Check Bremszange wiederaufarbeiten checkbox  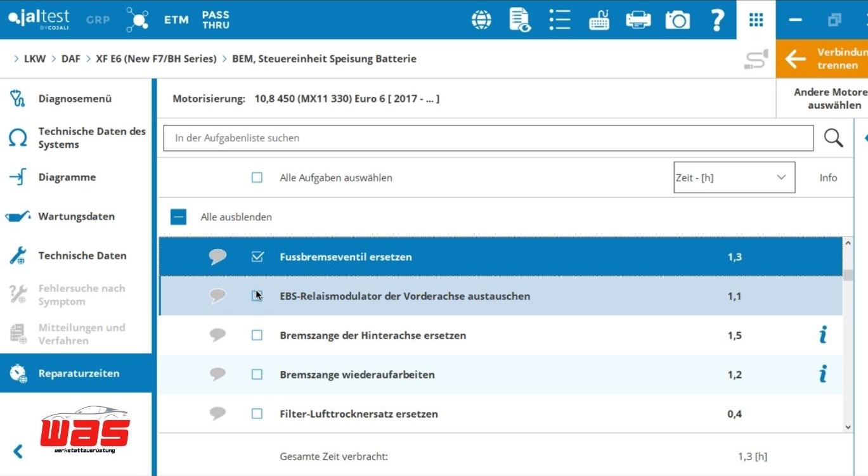point(257,375)
